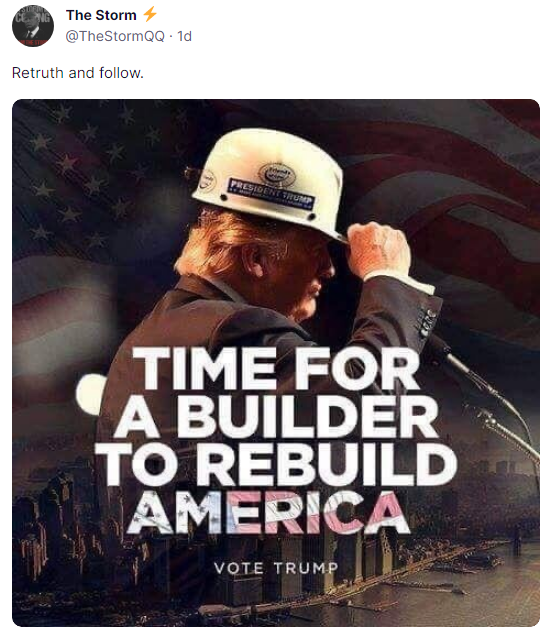Screen dimensions: 546x632
Task: Click the lightning bolt emoji beside name
Action: (149, 14)
